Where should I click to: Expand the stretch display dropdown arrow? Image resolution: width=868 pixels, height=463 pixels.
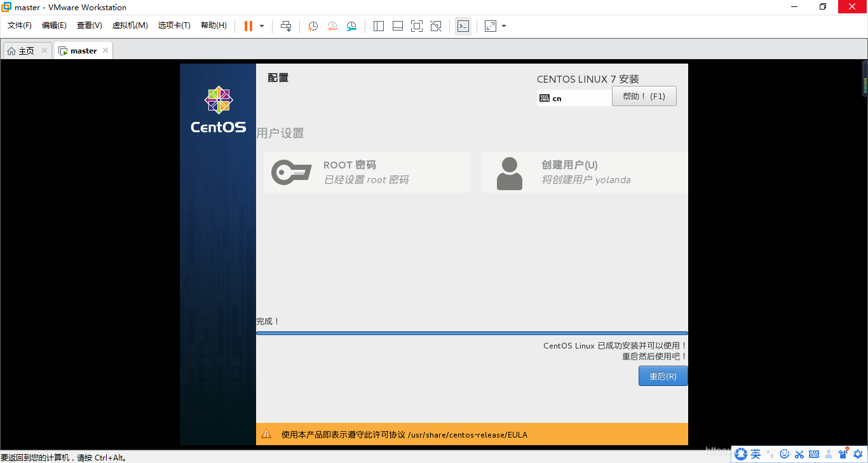pyautogui.click(x=504, y=26)
